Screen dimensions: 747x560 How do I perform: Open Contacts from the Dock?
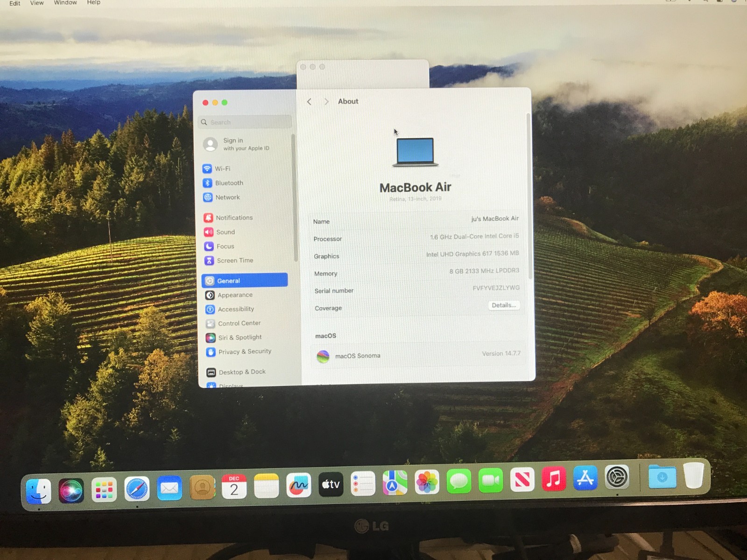202,487
